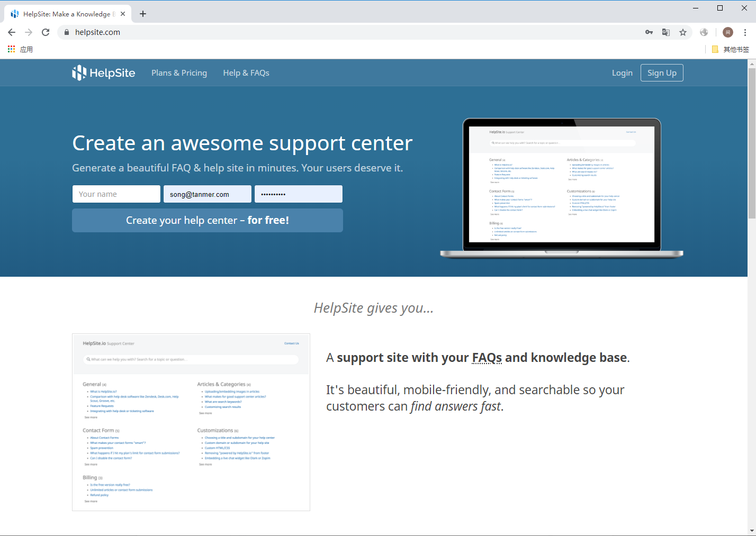
Task: Click the address bar URL
Action: pyautogui.click(x=97, y=32)
